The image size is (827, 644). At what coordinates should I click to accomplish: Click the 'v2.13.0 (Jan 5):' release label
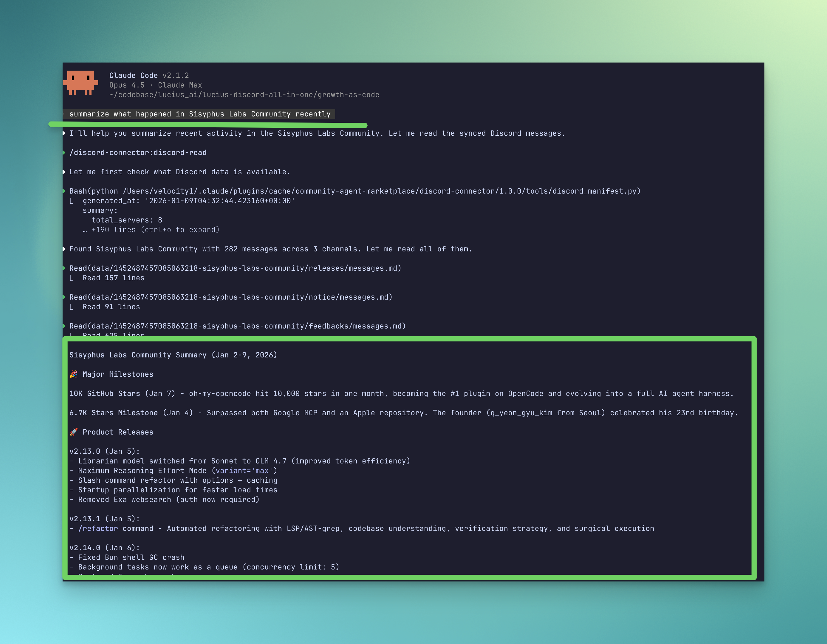tap(105, 451)
